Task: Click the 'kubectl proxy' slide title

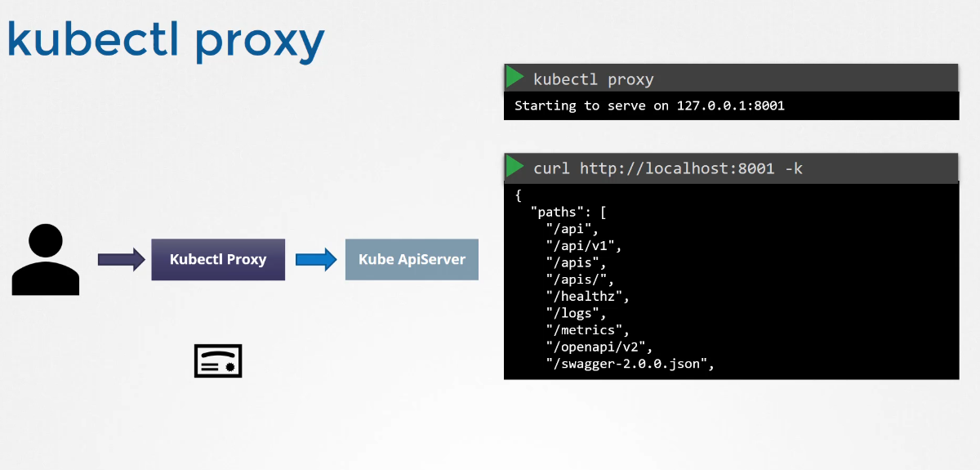Action: [x=166, y=39]
